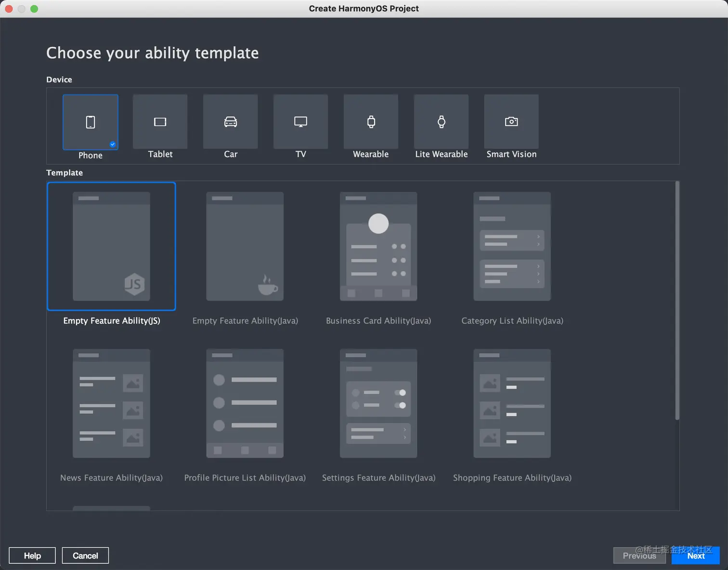The image size is (728, 570).
Task: Select Empty Feature Ability(JS) template thumbnail
Action: click(111, 246)
